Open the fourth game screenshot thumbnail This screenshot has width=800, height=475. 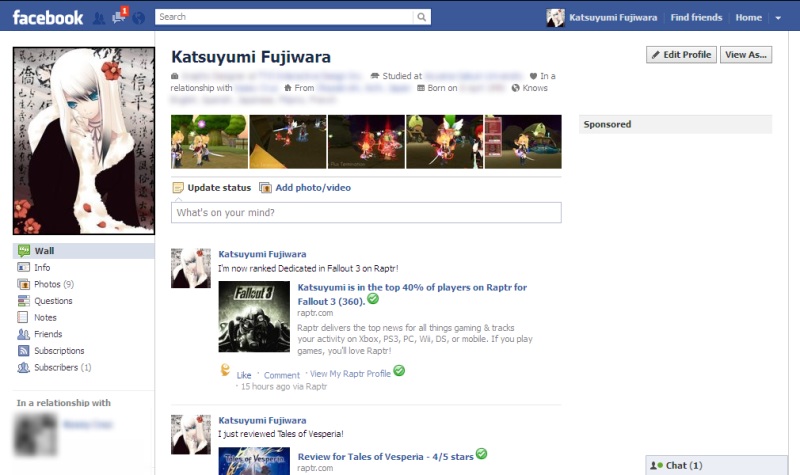444,141
